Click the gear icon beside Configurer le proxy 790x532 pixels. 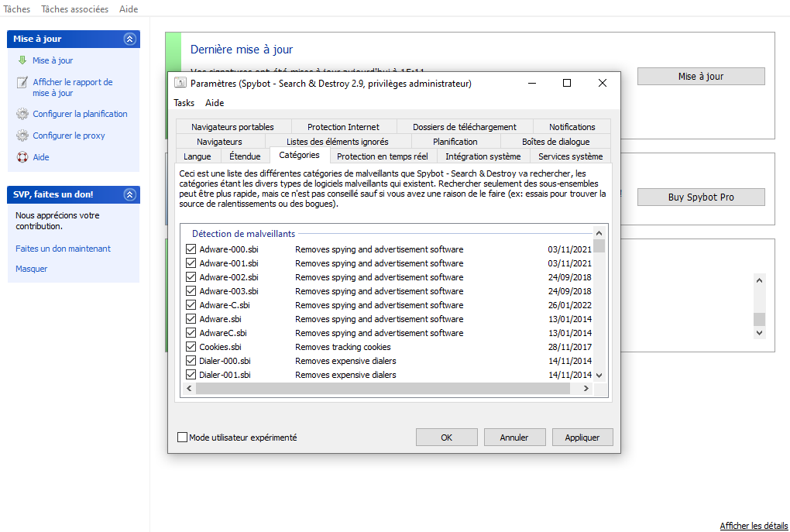[x=22, y=136]
